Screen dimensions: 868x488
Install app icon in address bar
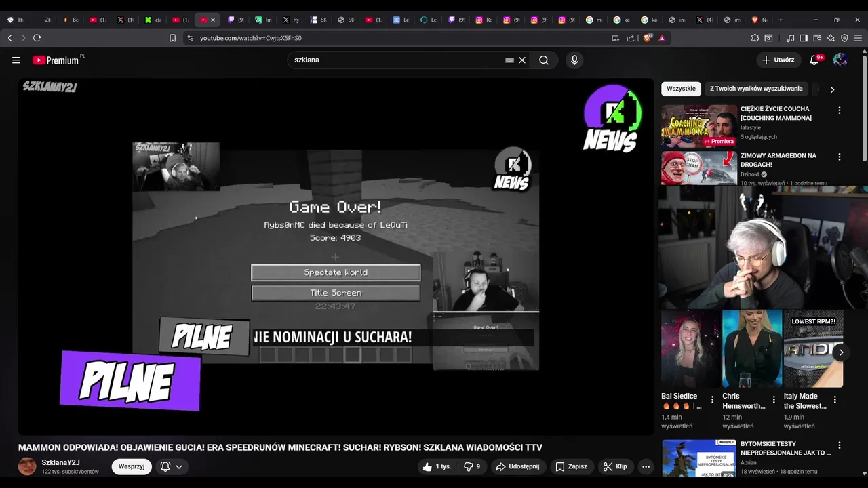[x=615, y=38]
